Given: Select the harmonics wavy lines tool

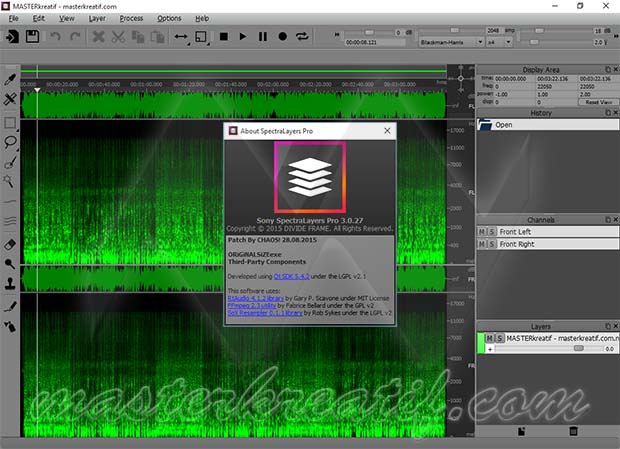Looking at the screenshot, I should coord(10,221).
